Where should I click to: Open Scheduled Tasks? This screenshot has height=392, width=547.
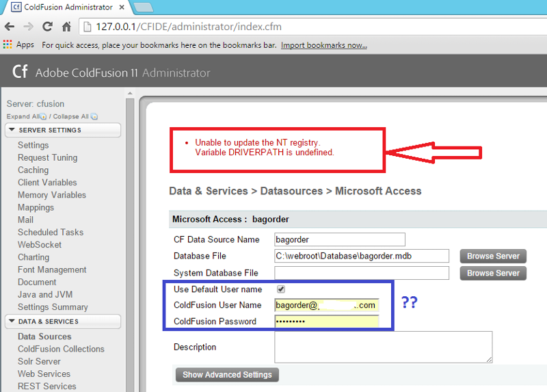51,233
